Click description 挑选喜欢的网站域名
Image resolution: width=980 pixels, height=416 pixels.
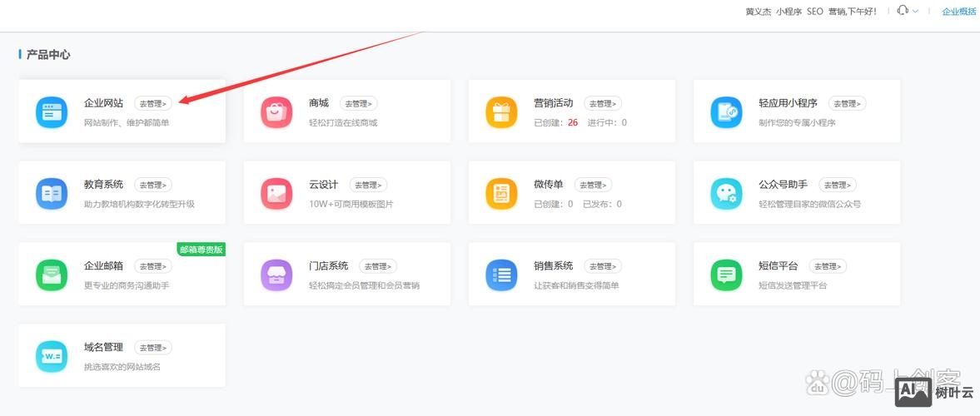[122, 367]
